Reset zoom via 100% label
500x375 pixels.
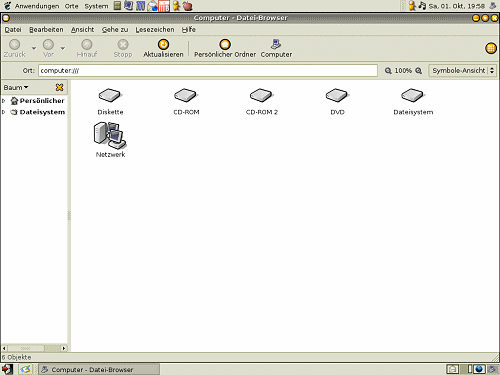point(403,71)
